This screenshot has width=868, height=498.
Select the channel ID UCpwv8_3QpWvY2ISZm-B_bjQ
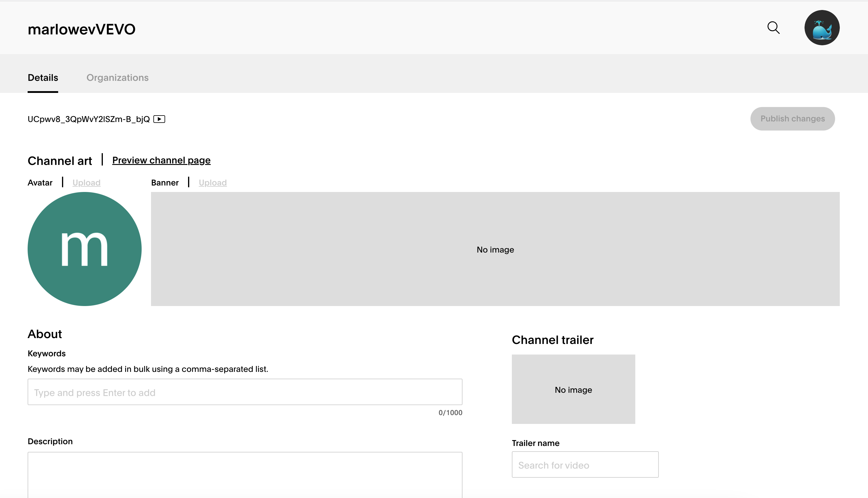point(88,119)
